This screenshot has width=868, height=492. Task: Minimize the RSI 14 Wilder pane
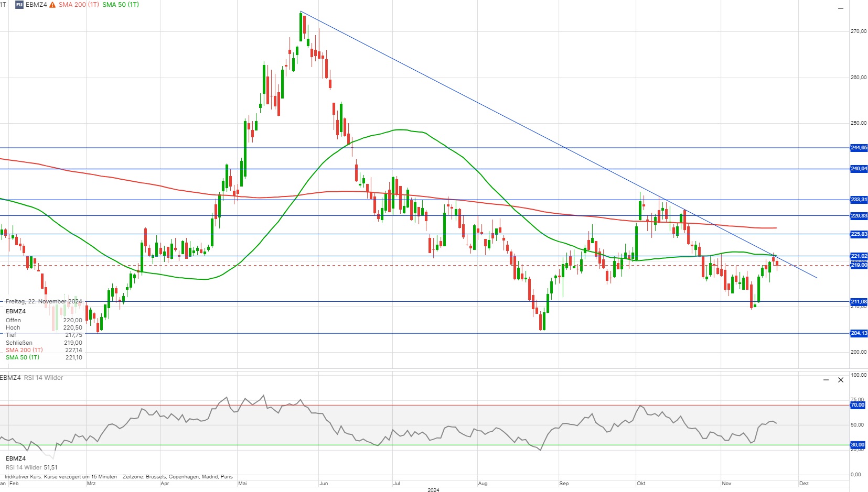826,380
